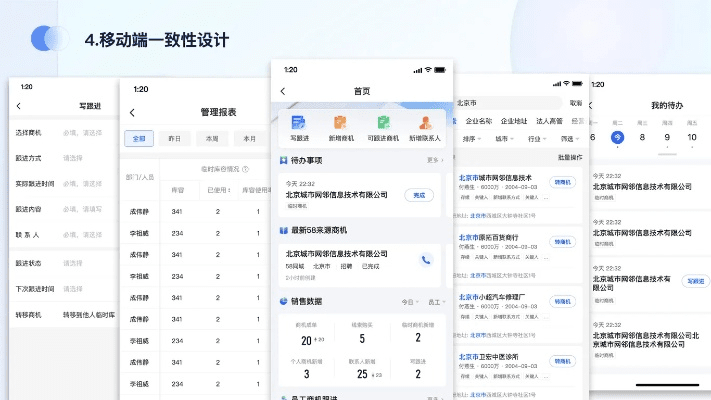Go back from the 管理报表 screen

(132, 112)
